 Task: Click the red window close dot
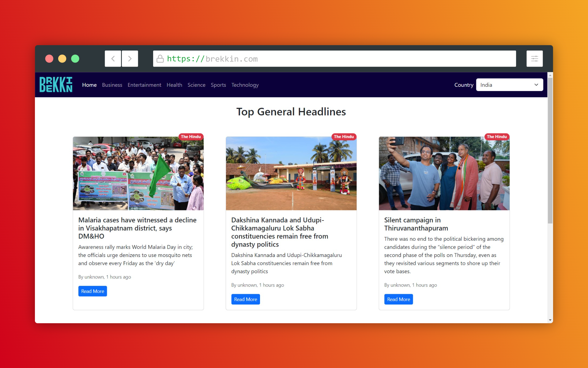pos(49,59)
